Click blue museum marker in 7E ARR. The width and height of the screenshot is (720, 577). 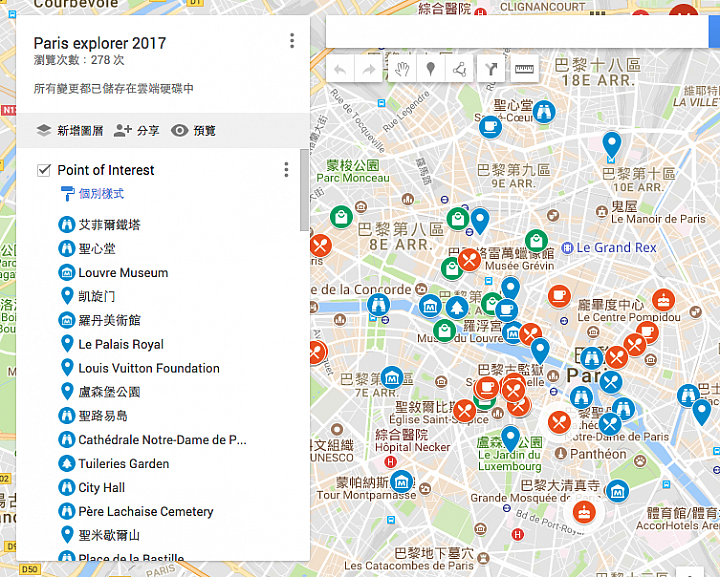(x=392, y=378)
